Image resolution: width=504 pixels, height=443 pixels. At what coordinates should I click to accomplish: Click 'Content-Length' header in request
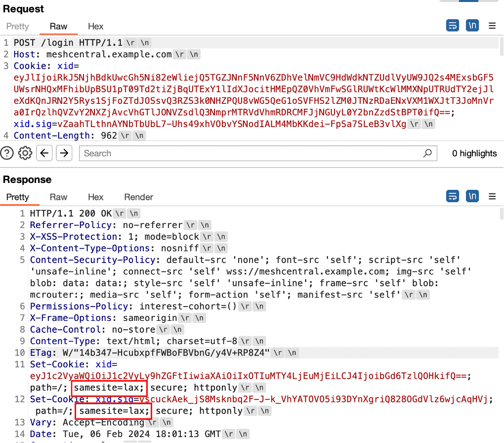point(51,136)
